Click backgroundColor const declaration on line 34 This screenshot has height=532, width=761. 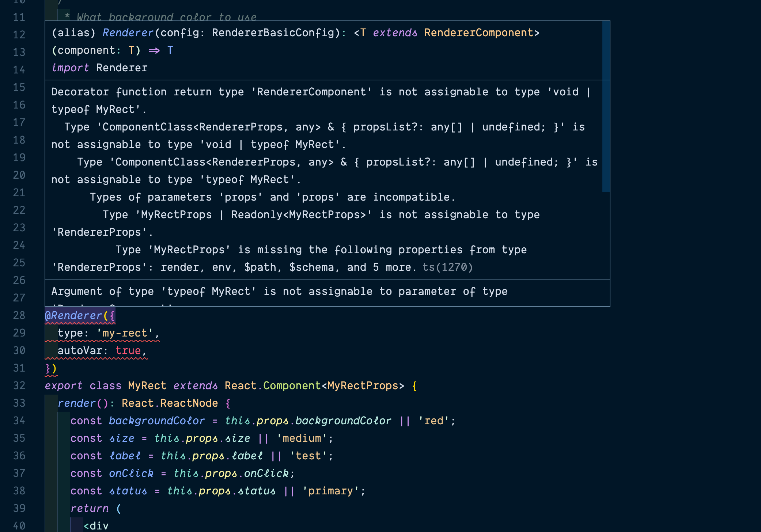click(x=157, y=421)
